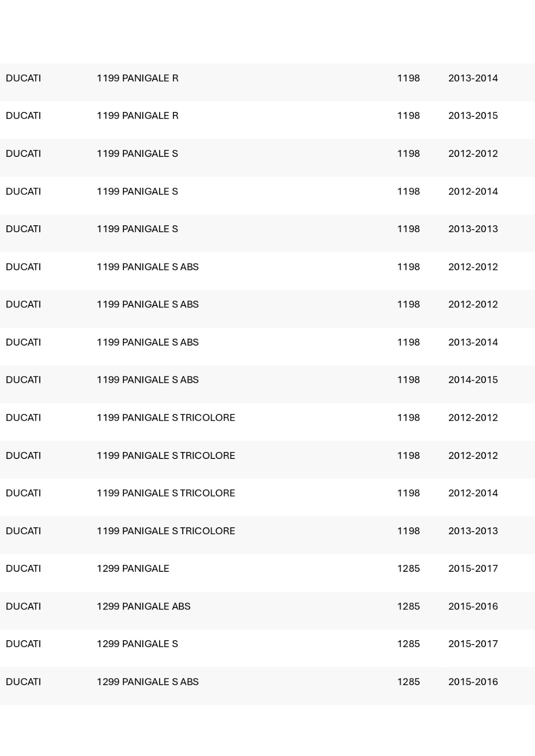This screenshot has height=756, width=535.
Task: Select 1199 PANIGALE S model dated 2012-2014
Action: (137, 192)
